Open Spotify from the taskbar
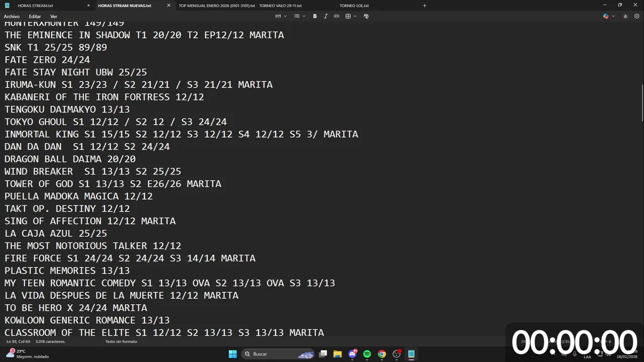 point(367,354)
